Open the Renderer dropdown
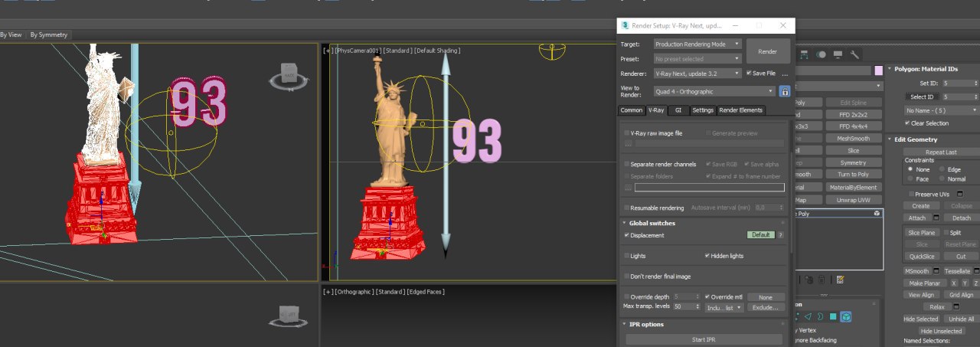The width and height of the screenshot is (980, 347). [x=697, y=74]
